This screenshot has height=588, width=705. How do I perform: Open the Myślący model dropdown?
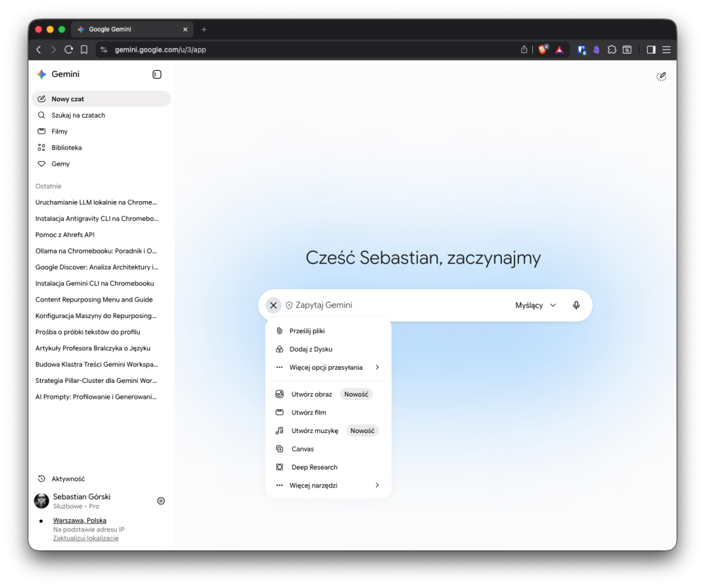[536, 305]
